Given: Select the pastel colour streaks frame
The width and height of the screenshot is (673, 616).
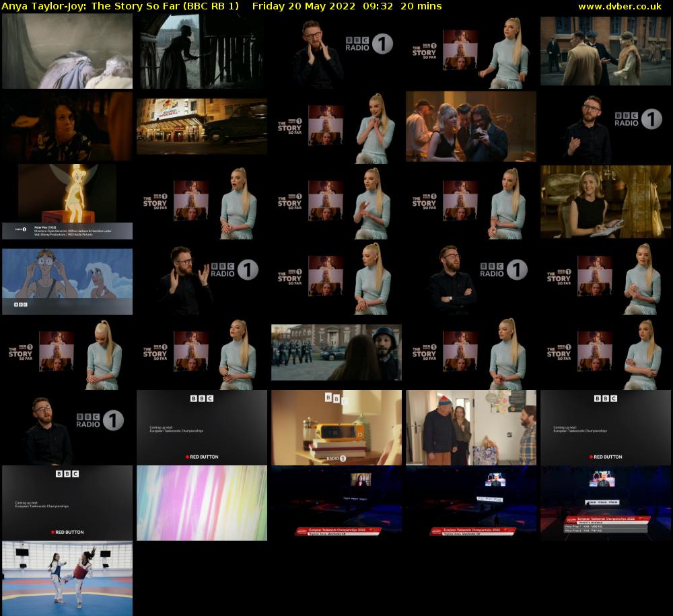Looking at the screenshot, I should 202,503.
